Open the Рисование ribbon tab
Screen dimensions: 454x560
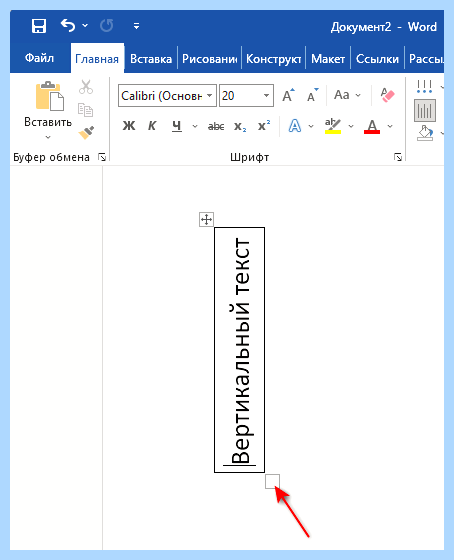click(x=209, y=59)
